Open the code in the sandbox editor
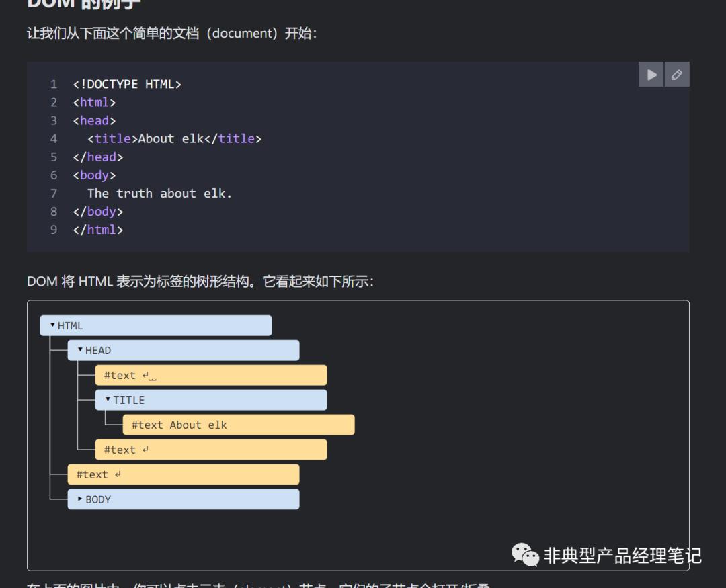726x588 pixels. click(676, 74)
